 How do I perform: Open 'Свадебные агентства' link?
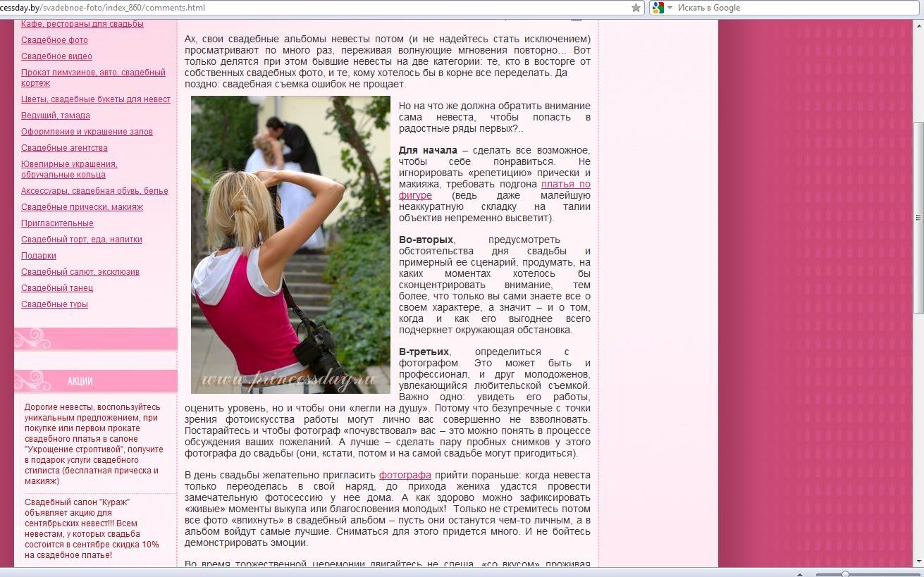click(64, 148)
